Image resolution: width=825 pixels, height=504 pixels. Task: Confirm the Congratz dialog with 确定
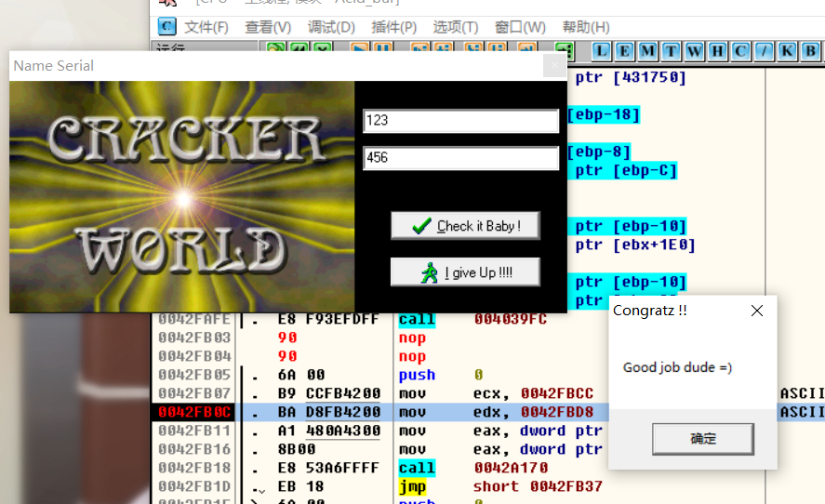tap(702, 439)
